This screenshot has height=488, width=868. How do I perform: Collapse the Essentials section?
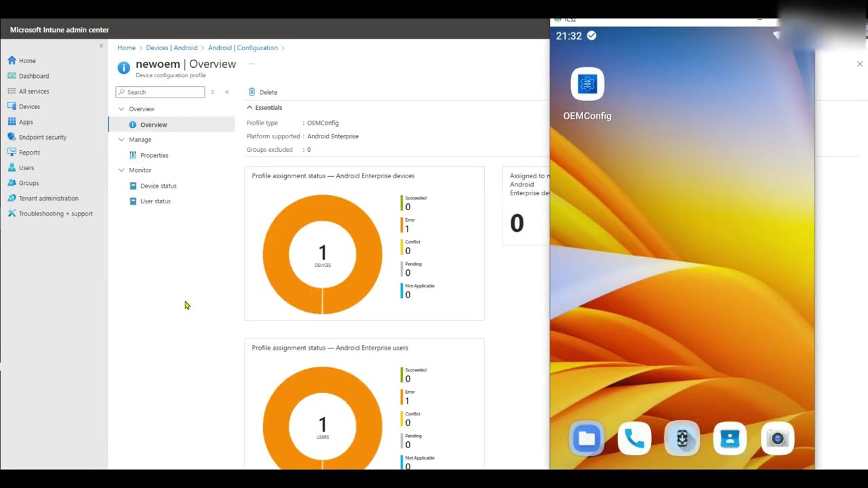coord(250,108)
